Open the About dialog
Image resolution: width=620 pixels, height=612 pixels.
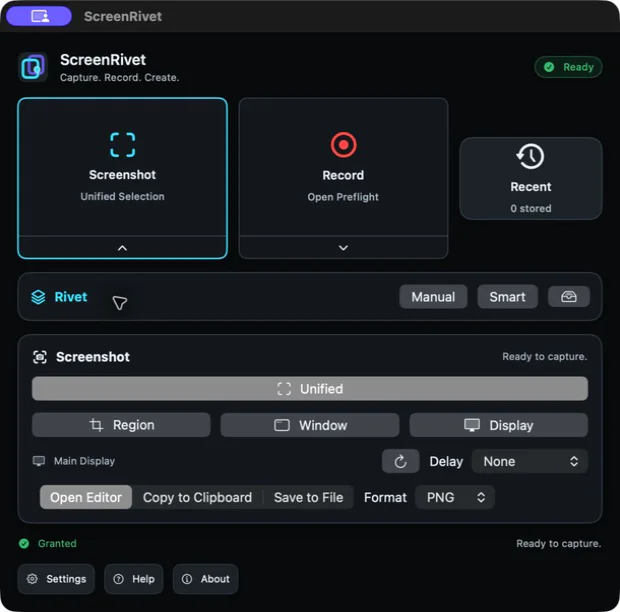205,579
